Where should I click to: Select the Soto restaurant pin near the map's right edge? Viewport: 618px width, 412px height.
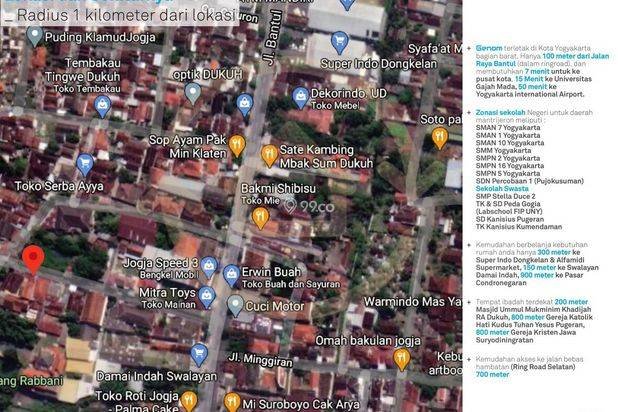439,138
